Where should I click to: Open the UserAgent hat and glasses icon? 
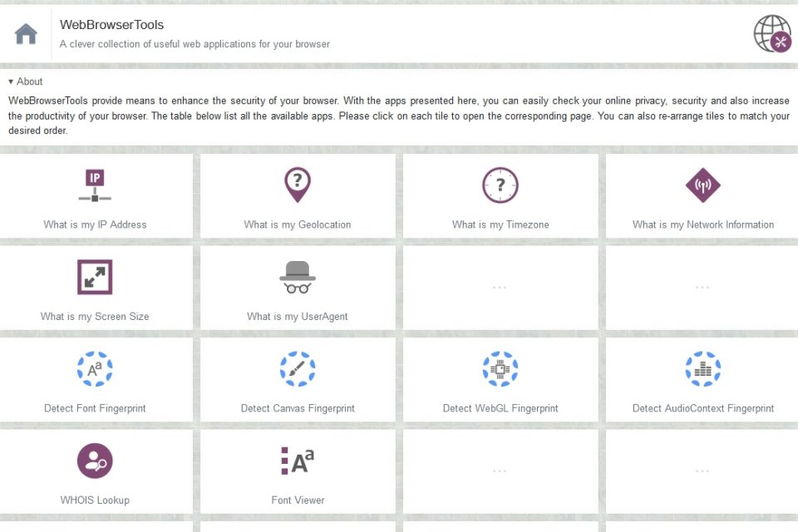coord(298,278)
